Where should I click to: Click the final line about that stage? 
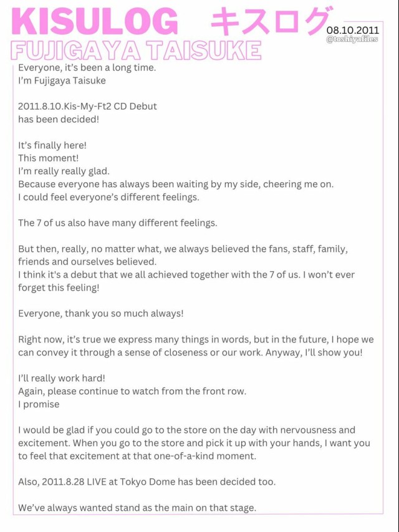pyautogui.click(x=137, y=508)
